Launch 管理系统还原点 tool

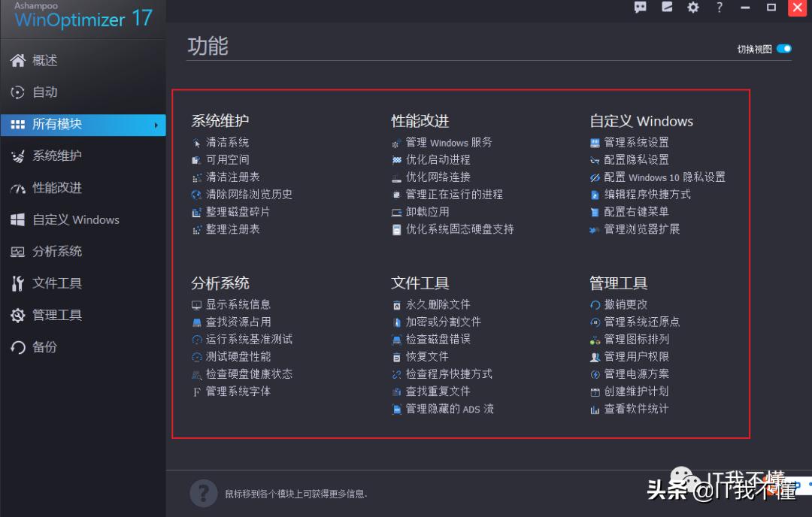click(643, 322)
